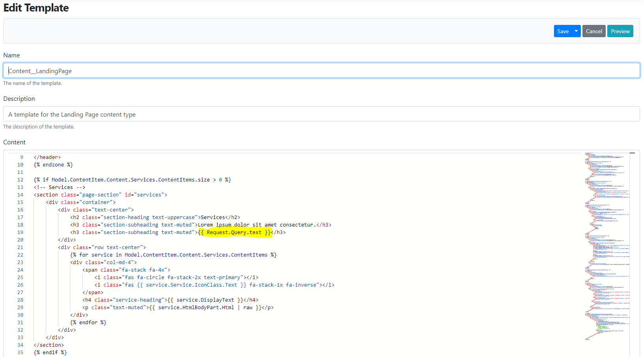Screen dimensions: 644x357
Task: Click the '{% endzone %}' code line
Action: [x=53, y=165]
